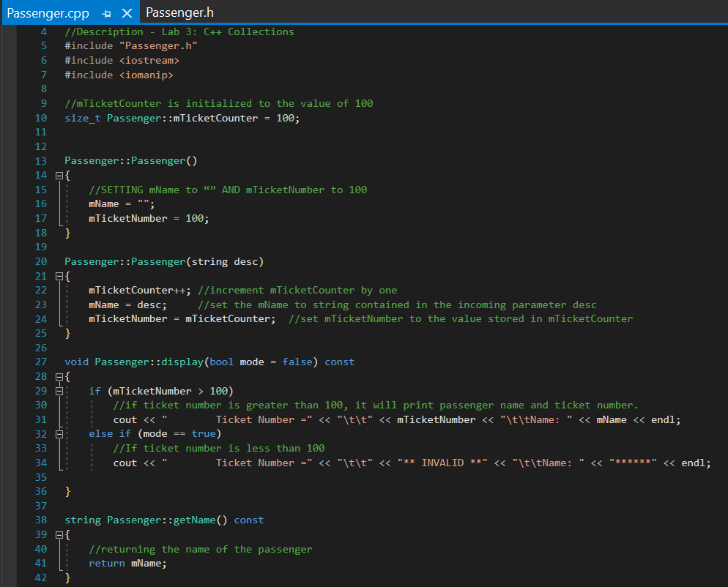The width and height of the screenshot is (728, 587).
Task: Click the "** INVALID **" string literal
Action: pyautogui.click(x=442, y=463)
